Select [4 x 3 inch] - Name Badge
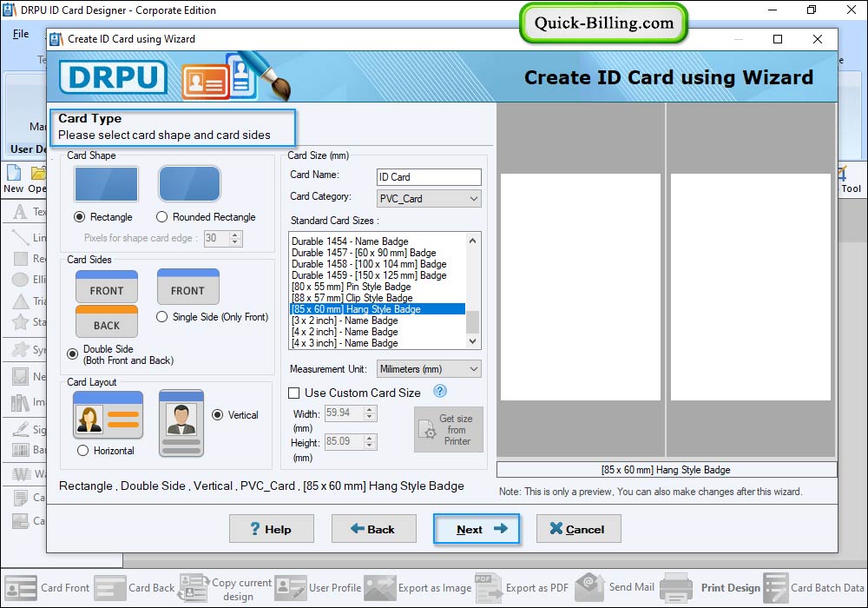This screenshot has width=868, height=608. 378,343
